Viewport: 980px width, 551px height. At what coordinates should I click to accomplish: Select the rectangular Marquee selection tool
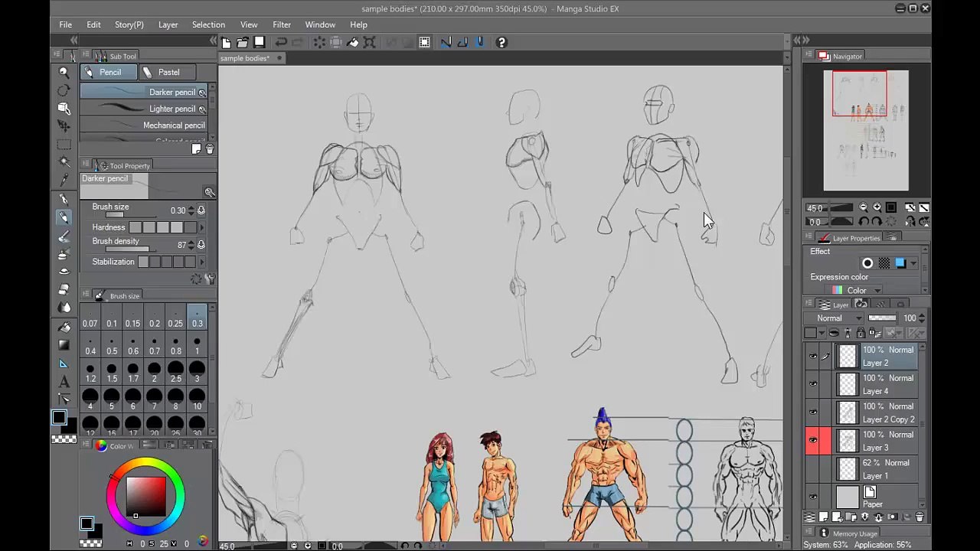64,144
